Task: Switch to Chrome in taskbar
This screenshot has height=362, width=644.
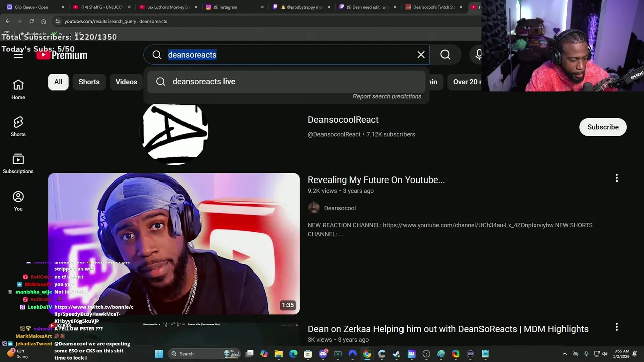Action: pos(367,354)
